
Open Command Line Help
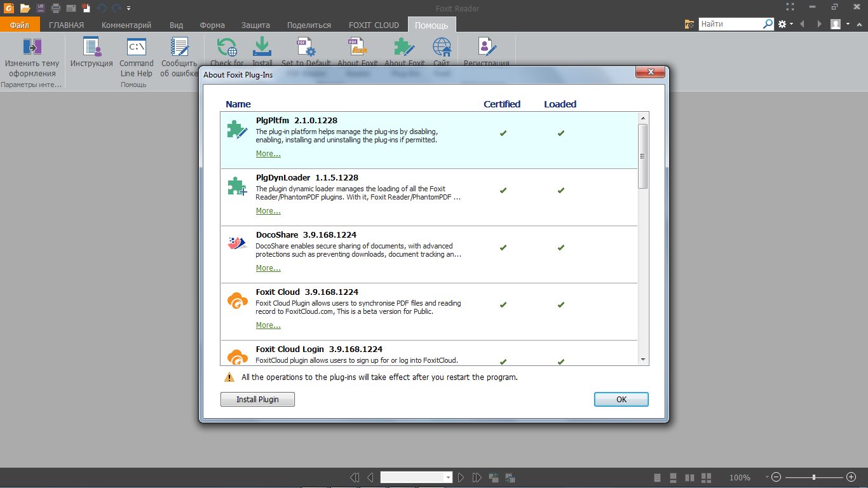point(137,47)
